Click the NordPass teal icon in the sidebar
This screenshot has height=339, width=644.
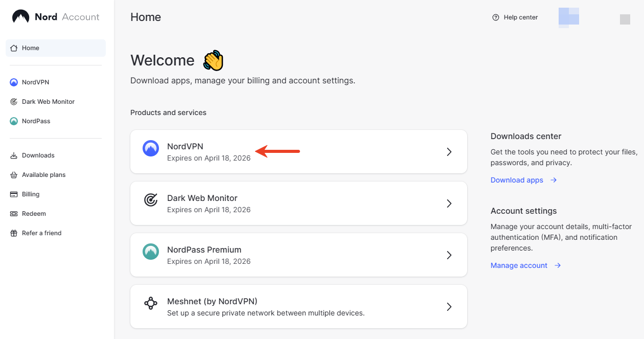[x=14, y=121]
